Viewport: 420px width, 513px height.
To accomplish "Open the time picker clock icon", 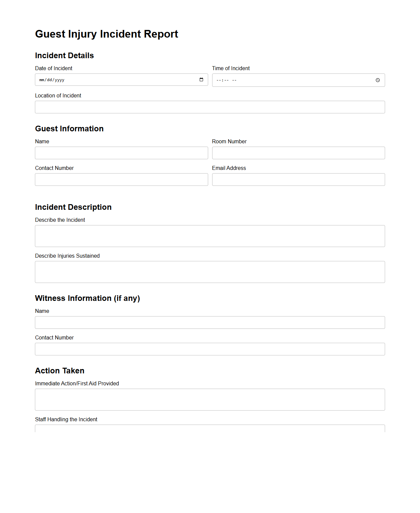I will point(378,80).
